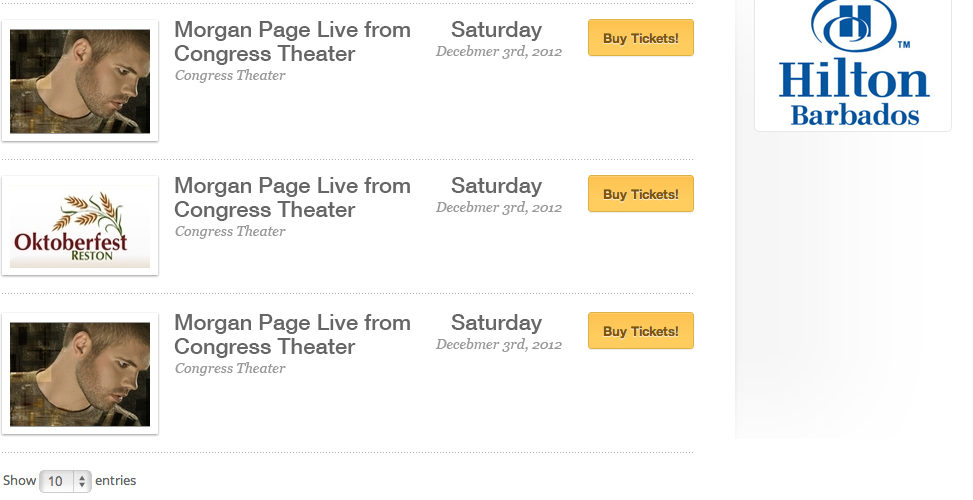Viewport: 973px width, 500px height.
Task: Click the 'Show' label before entries dropdown
Action: (x=19, y=481)
